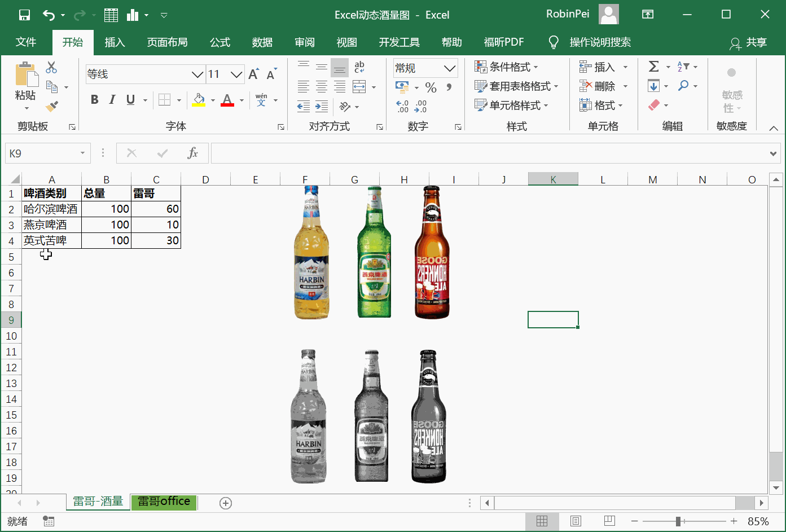This screenshot has height=532, width=786.
Task: Center text horizontally
Action: 322,87
